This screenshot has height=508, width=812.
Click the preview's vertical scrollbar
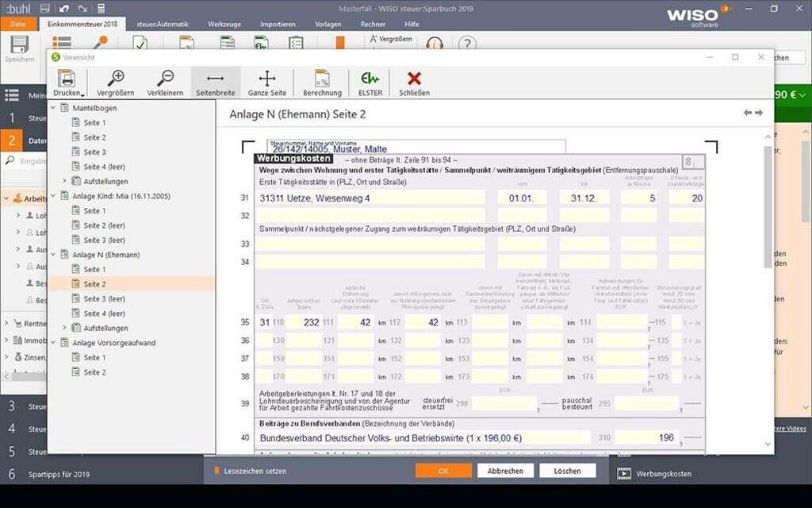pos(768,206)
